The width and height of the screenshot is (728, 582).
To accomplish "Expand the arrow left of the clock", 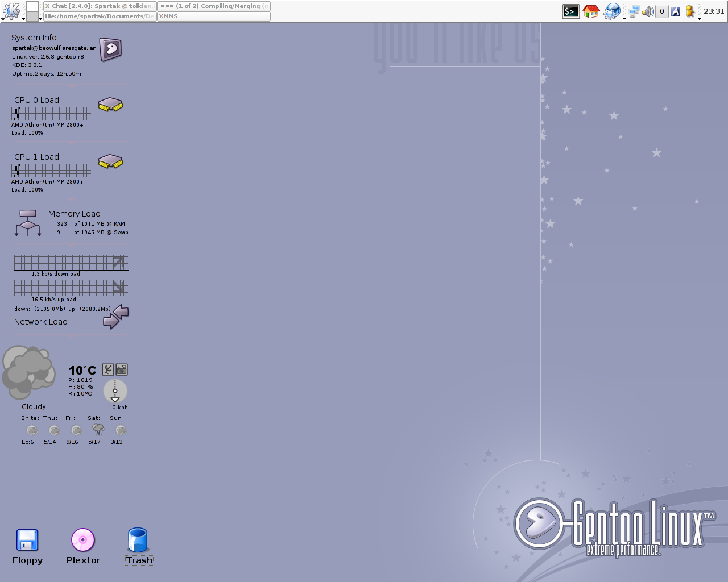I will (x=699, y=19).
